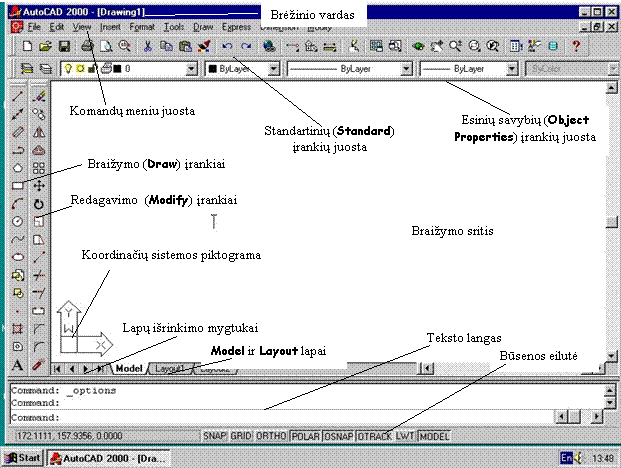Screen dimensions: 621x468
Task: Select the Move modify tool
Action: click(x=39, y=186)
